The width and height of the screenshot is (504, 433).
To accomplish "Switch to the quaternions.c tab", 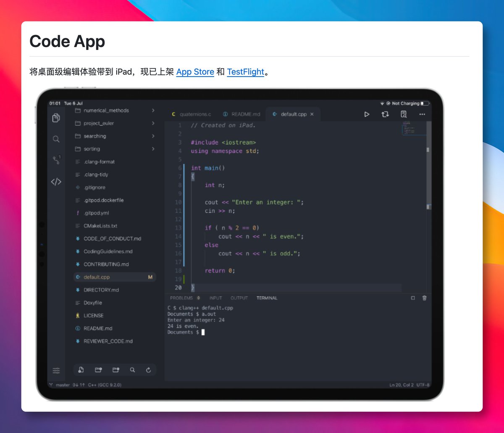I will (192, 114).
